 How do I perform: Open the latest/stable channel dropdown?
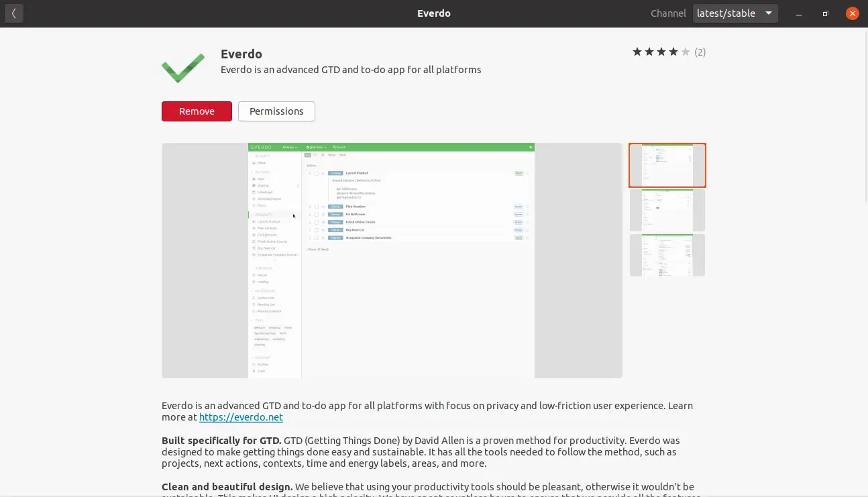(x=735, y=13)
